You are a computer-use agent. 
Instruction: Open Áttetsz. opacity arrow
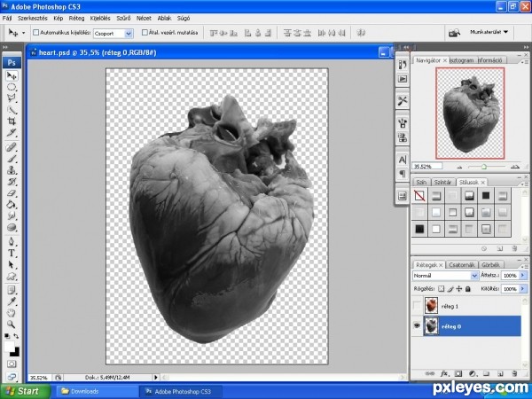pos(523,276)
